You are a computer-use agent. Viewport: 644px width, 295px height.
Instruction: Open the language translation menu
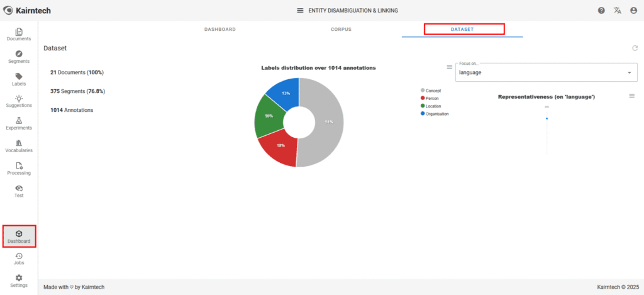click(617, 11)
